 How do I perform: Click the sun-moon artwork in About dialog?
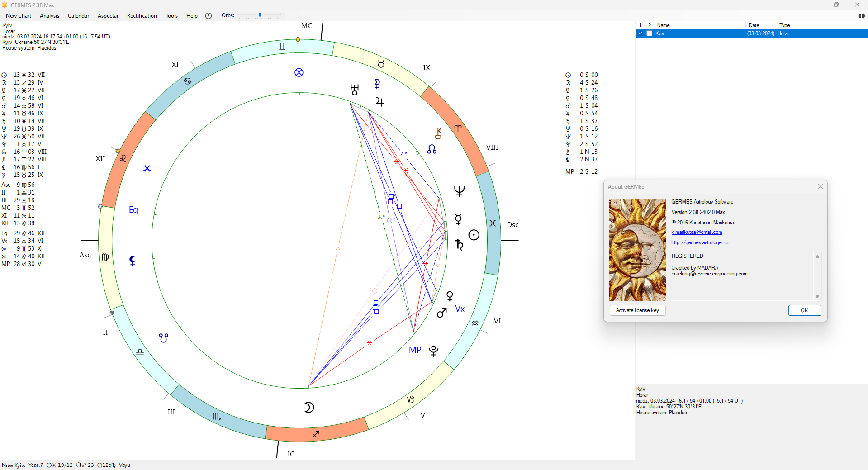[637, 250]
